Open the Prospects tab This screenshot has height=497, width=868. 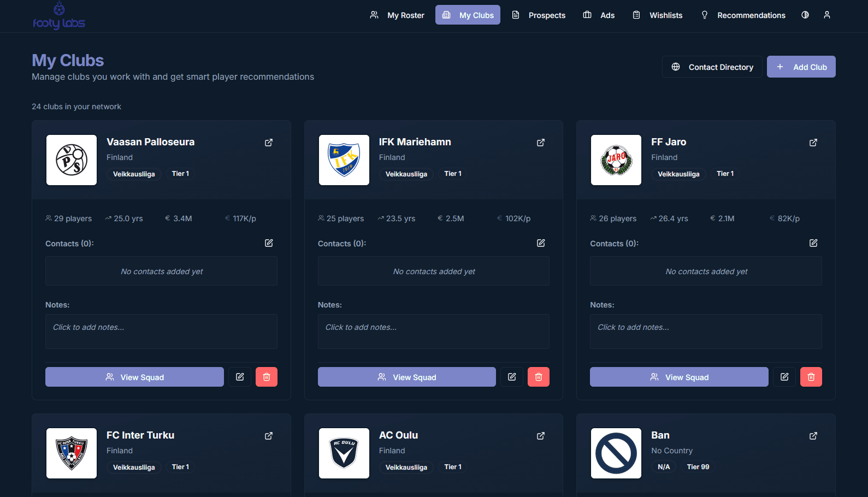click(x=539, y=15)
